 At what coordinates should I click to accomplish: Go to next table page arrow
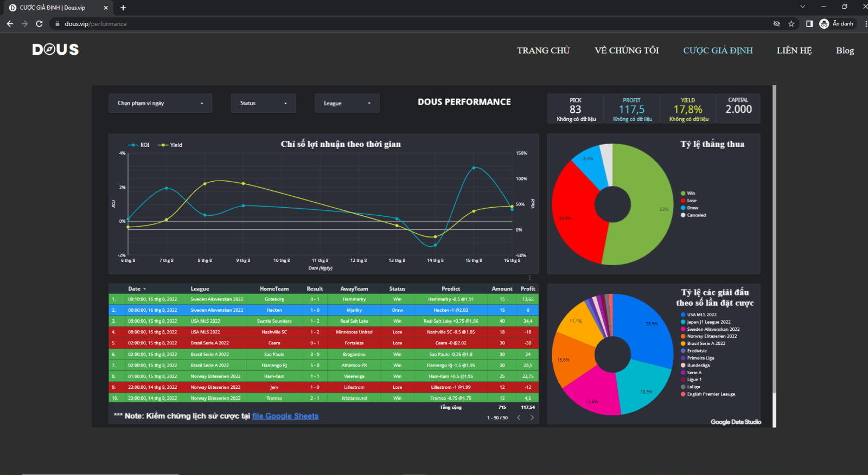point(532,418)
